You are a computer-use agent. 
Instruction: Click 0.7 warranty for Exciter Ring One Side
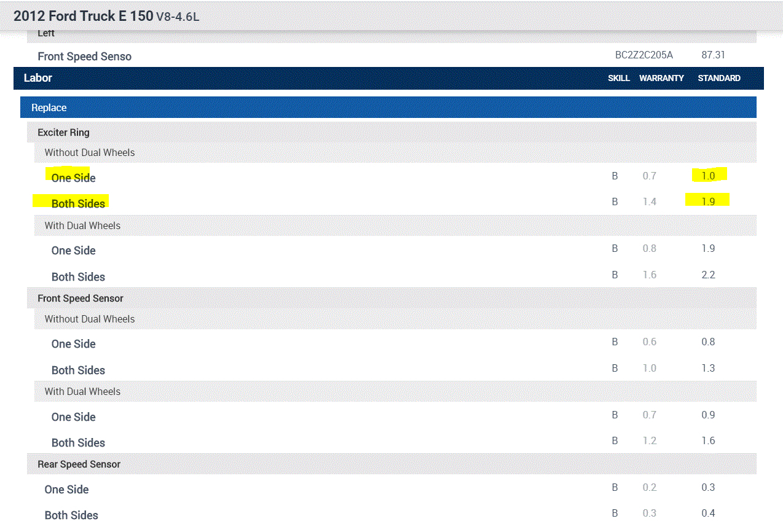point(649,176)
